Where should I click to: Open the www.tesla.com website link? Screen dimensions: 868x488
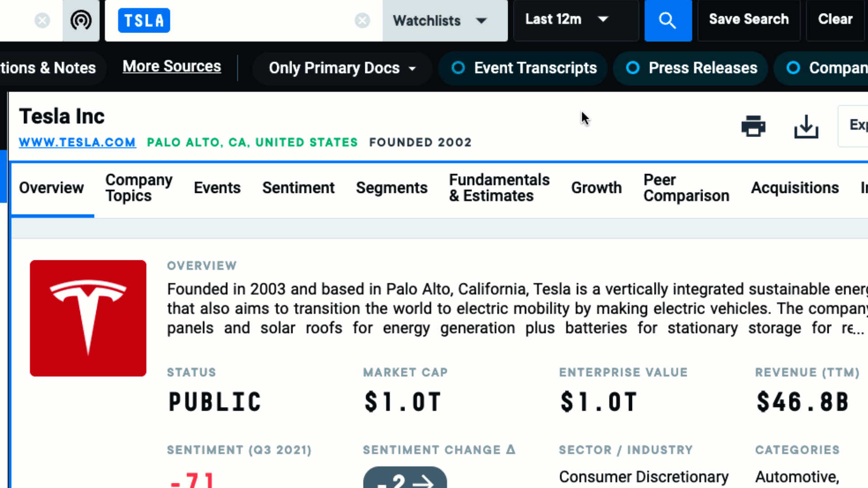click(x=77, y=142)
